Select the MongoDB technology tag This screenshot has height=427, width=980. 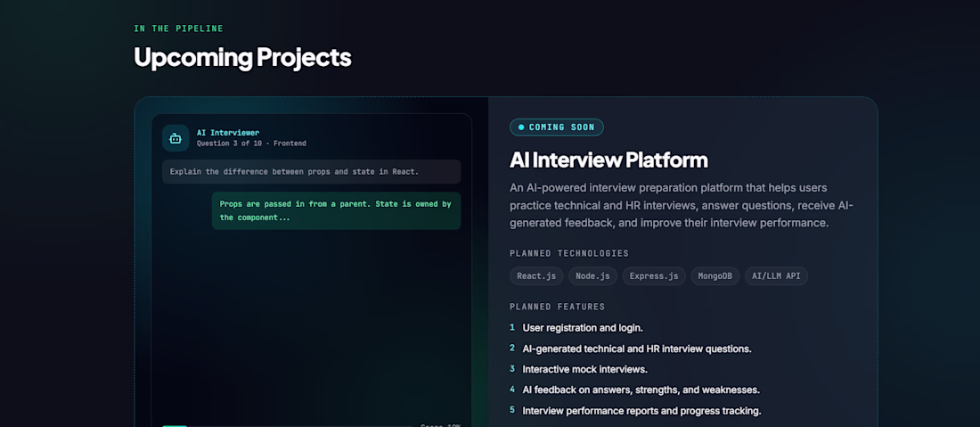tap(715, 275)
